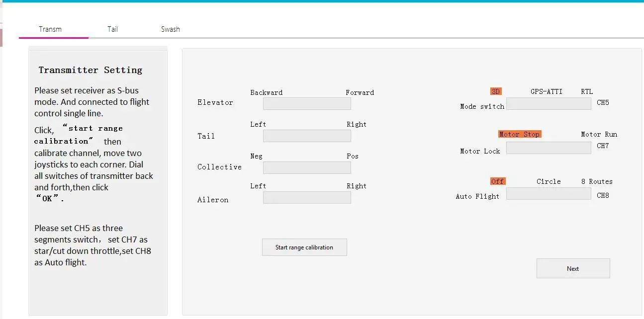Click the Tail channel range bar

(307, 136)
